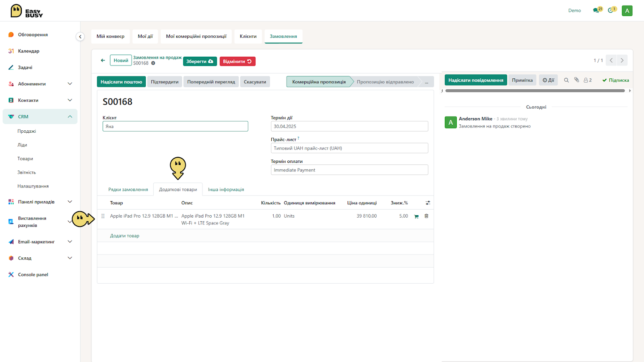Toggle the Підписка follow checkmark
Image resolution: width=644 pixels, height=362 pixels.
pyautogui.click(x=615, y=80)
